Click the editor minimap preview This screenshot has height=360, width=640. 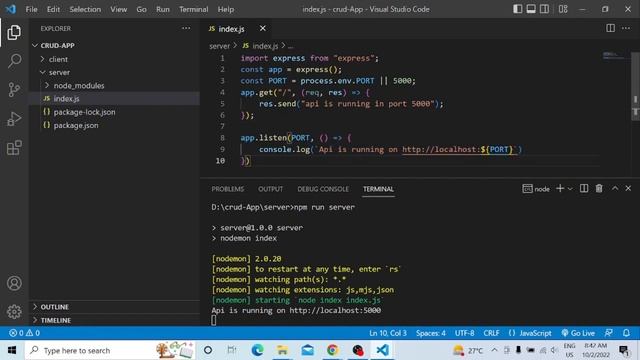[613, 55]
